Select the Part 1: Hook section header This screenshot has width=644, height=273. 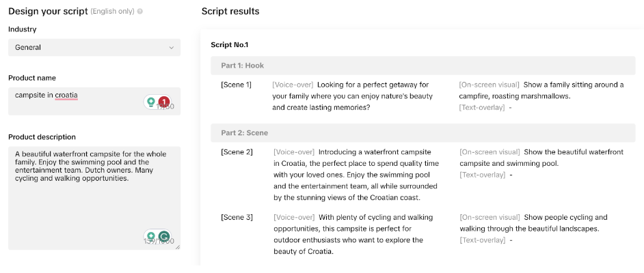click(x=422, y=66)
